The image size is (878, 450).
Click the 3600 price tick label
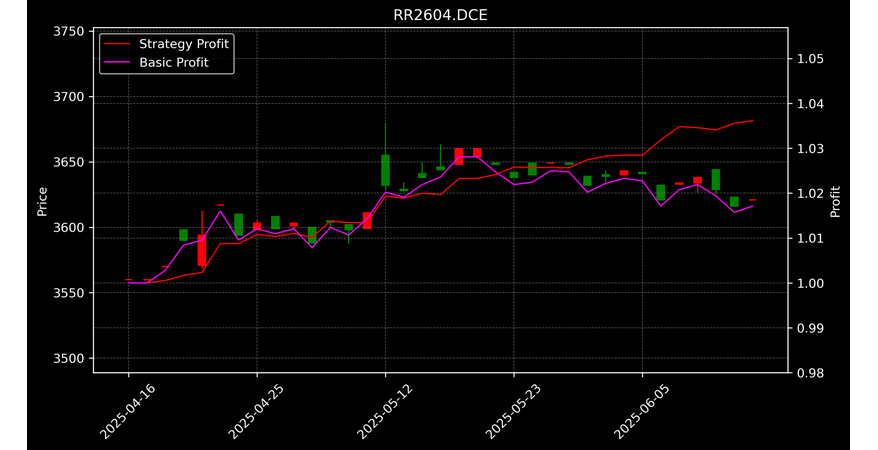point(68,228)
